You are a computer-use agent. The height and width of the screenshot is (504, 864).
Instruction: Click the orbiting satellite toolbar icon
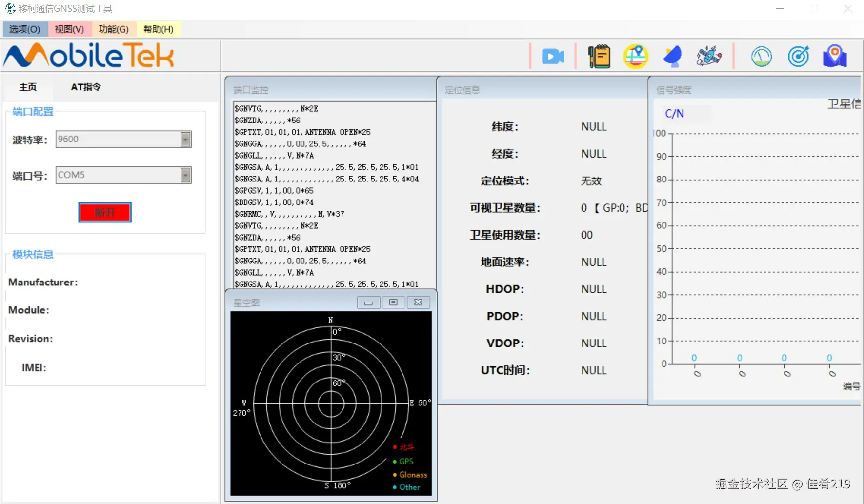(708, 56)
